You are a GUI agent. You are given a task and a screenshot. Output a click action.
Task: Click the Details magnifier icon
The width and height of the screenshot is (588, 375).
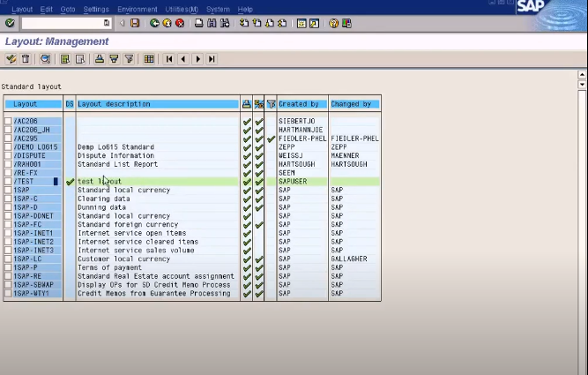[45, 59]
